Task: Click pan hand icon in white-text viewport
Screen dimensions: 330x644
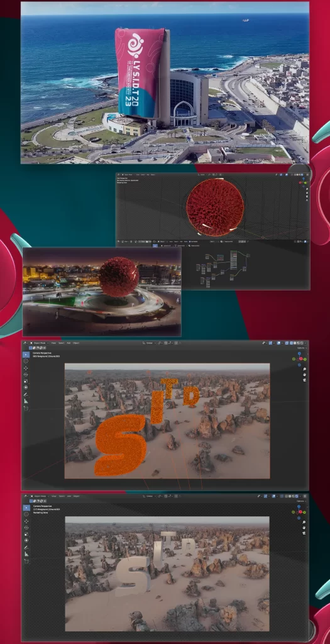Action: click(x=304, y=528)
